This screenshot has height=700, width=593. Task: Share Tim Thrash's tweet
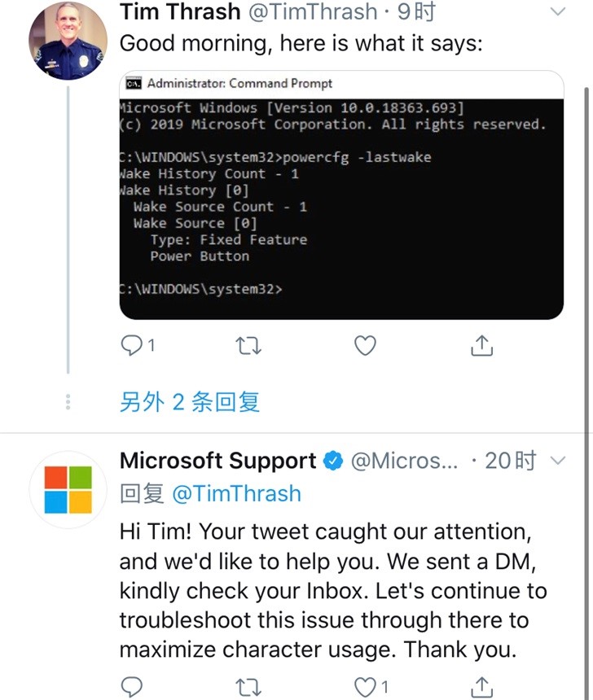(x=481, y=346)
